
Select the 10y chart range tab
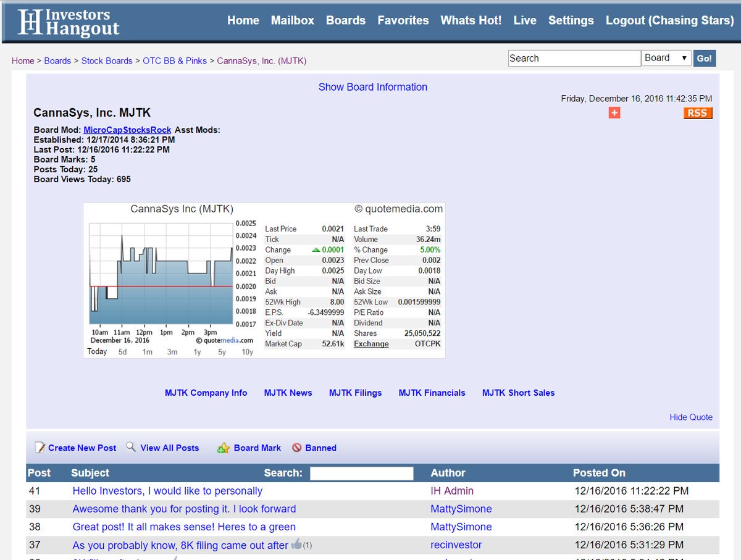point(247,352)
